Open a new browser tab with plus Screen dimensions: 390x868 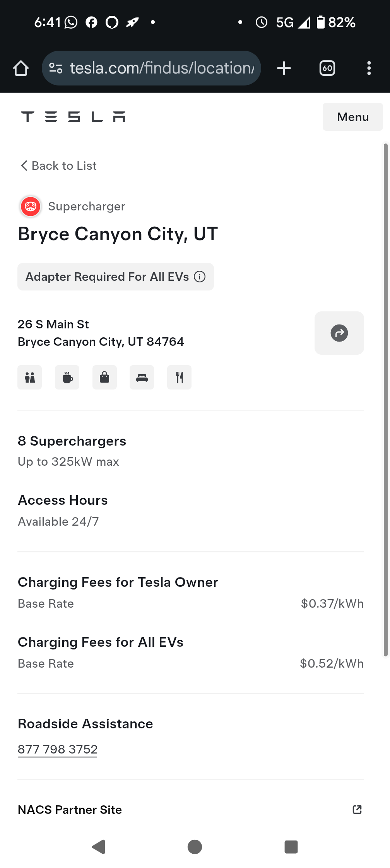coord(284,68)
